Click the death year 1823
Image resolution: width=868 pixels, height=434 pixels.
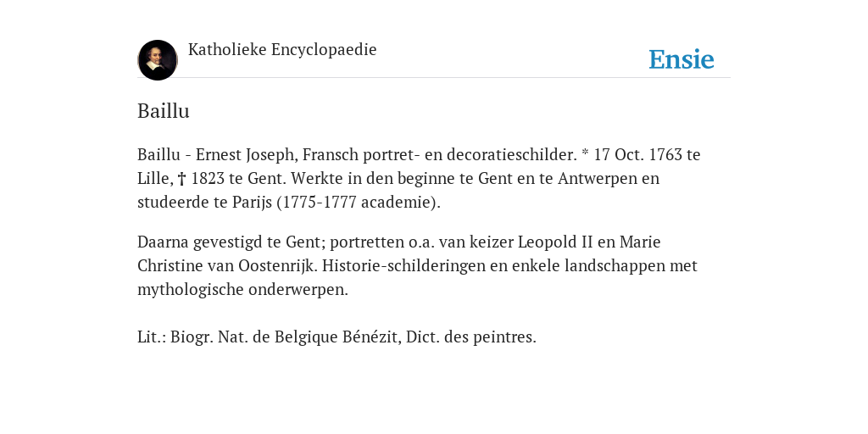tap(208, 178)
